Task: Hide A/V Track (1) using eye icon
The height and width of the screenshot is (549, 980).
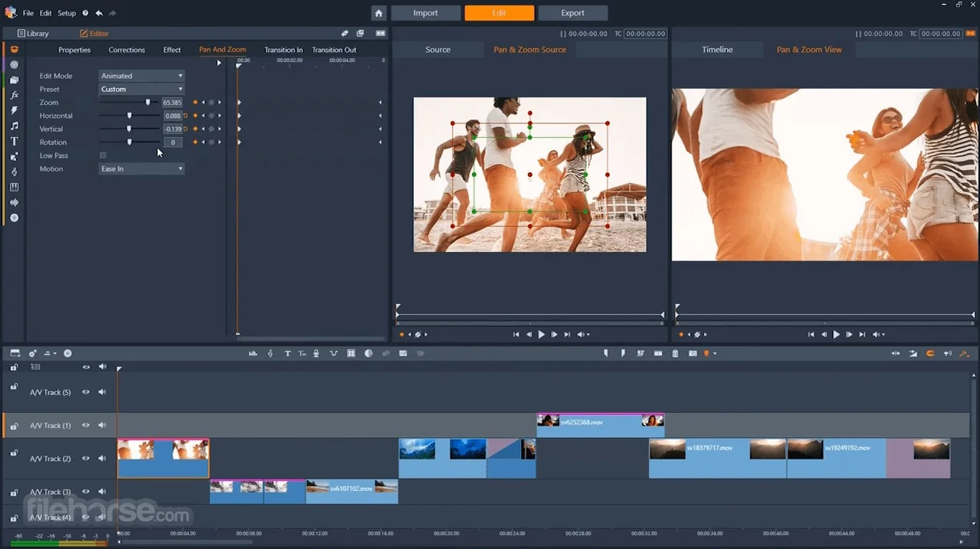Action: pyautogui.click(x=86, y=425)
